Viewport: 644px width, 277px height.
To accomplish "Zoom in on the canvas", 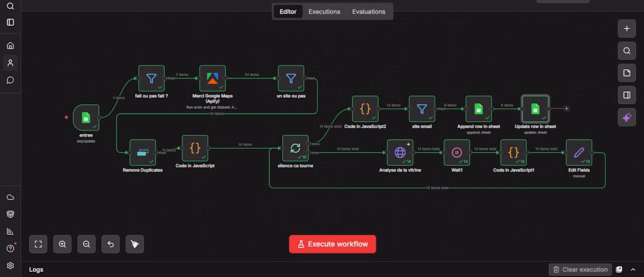I will (63, 244).
